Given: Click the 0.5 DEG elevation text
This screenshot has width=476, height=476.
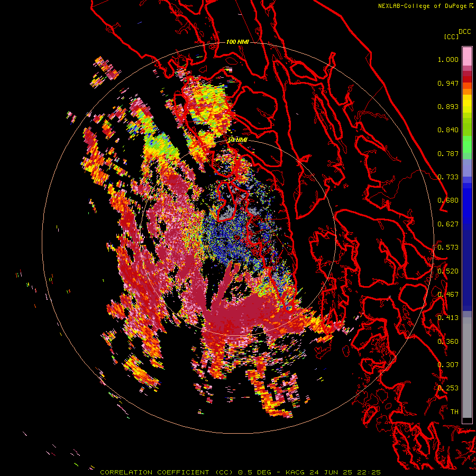Looking at the screenshot, I should pyautogui.click(x=255, y=472).
